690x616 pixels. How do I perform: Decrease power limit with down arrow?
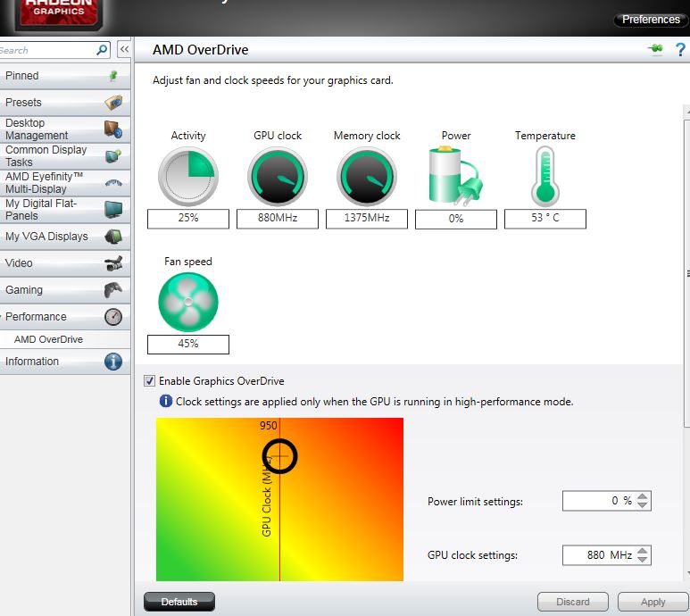643,505
